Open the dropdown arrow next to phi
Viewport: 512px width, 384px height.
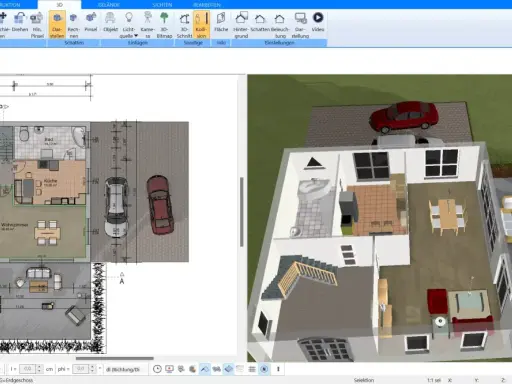coord(100,369)
